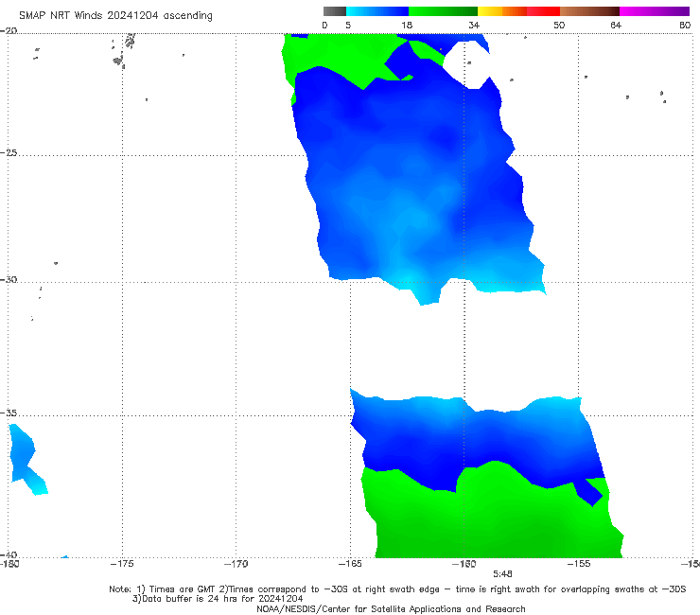The width and height of the screenshot is (700, 615).
Task: Click the note line 'Data buffer is 24 hrs'
Action: tap(218, 599)
